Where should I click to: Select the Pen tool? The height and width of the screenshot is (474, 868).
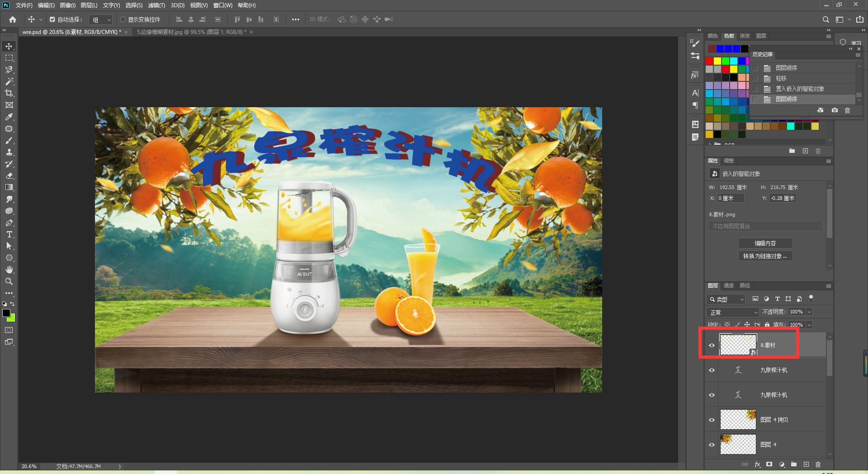pyautogui.click(x=9, y=223)
